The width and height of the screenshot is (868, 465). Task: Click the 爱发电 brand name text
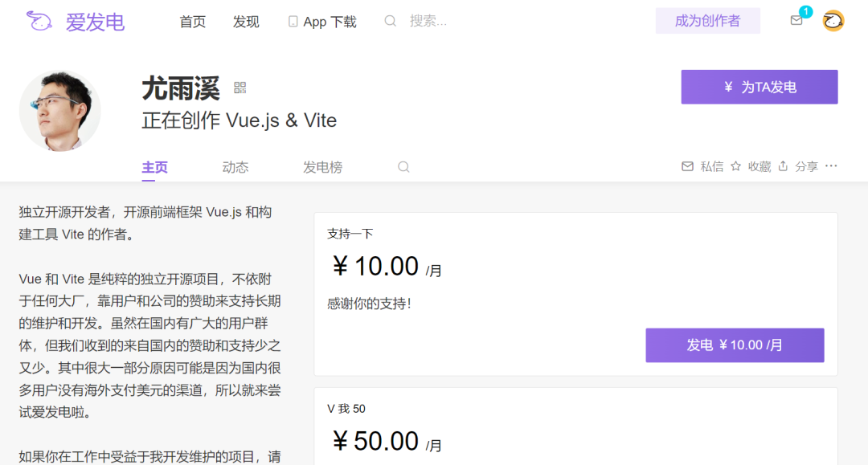95,22
